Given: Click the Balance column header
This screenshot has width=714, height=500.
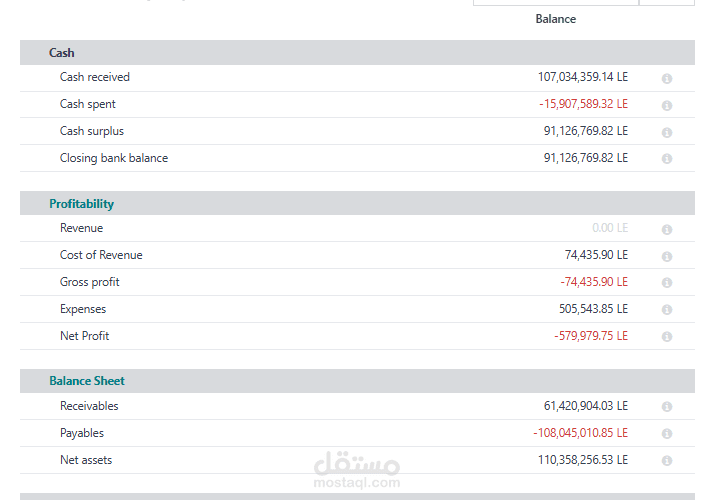Looking at the screenshot, I should pyautogui.click(x=555, y=19).
